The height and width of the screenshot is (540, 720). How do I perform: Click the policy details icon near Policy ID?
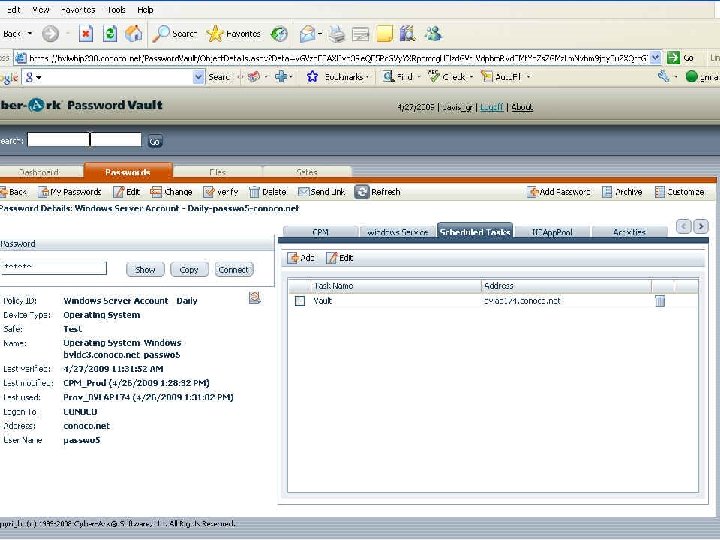tap(254, 298)
